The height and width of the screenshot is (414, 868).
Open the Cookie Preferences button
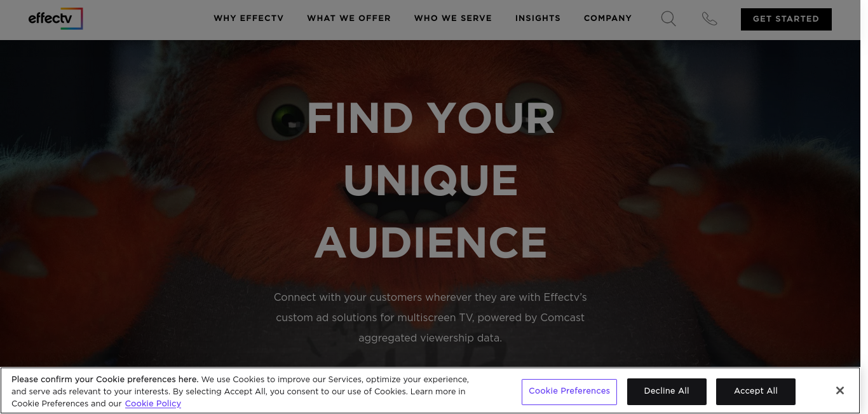point(569,392)
